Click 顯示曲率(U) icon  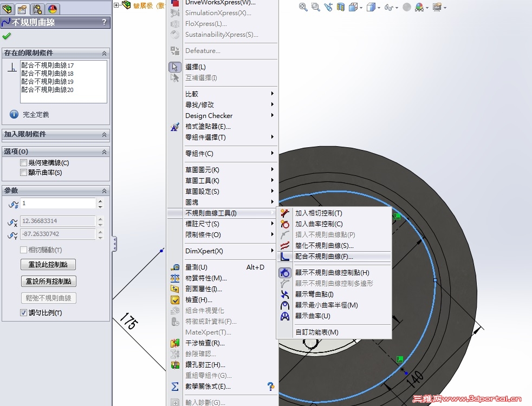tap(285, 316)
